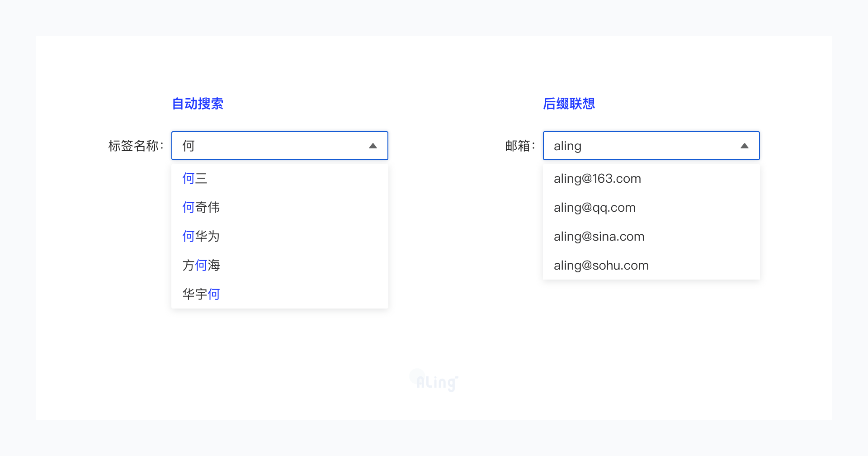The height and width of the screenshot is (456, 868).
Task: Click the 后缀联想 heading
Action: click(x=569, y=104)
